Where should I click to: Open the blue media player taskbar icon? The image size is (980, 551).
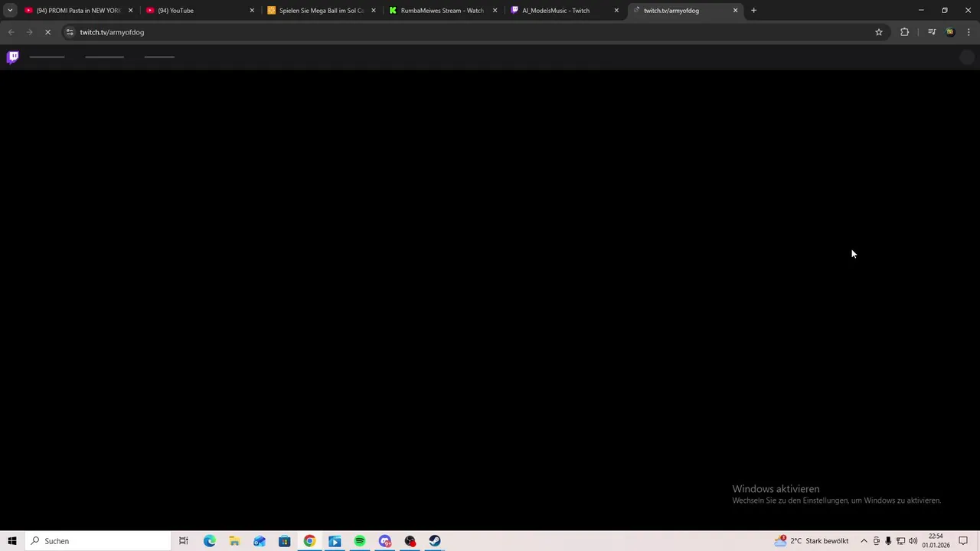coord(335,541)
